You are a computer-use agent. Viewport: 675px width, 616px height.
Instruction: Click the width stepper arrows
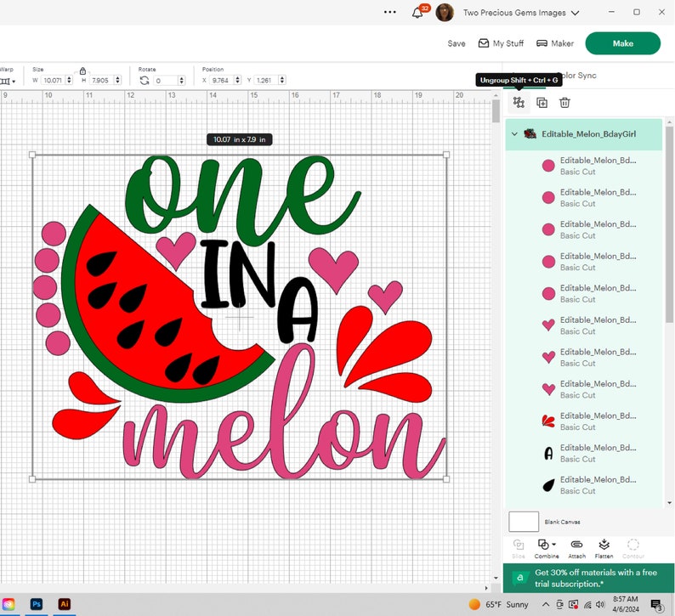click(69, 81)
